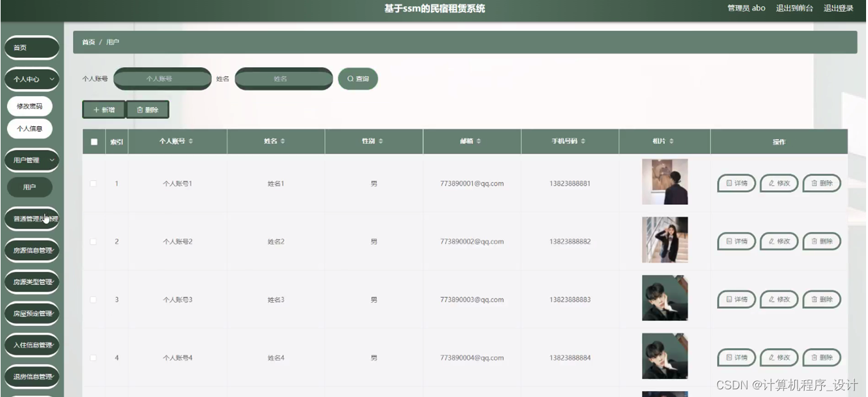Expand the 房源类型管理 sidebar menu
The image size is (868, 397).
point(32,282)
